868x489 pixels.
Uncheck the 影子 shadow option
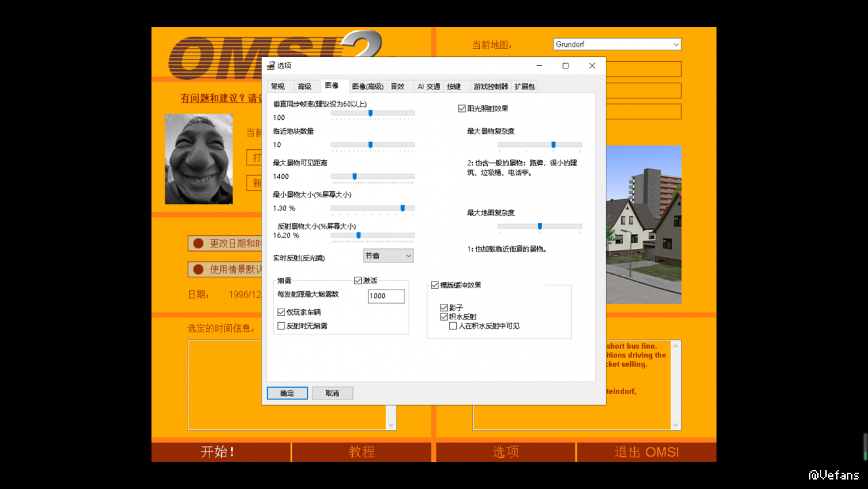pos(444,308)
